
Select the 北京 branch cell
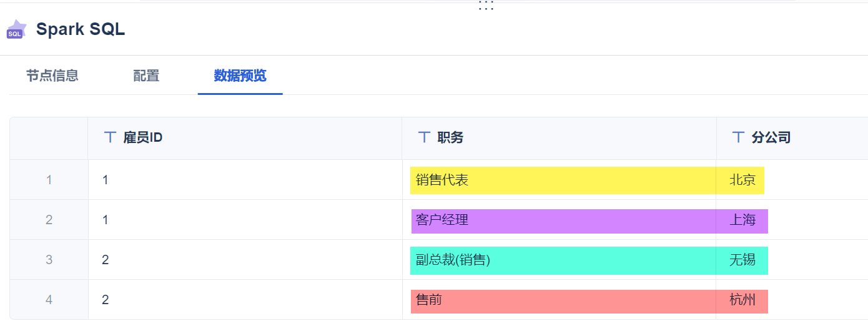(742, 180)
